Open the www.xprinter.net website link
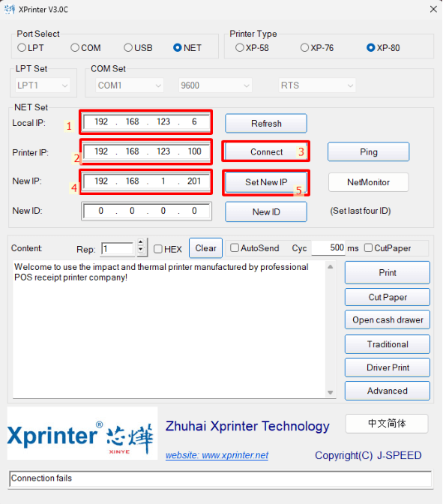 pos(217,455)
